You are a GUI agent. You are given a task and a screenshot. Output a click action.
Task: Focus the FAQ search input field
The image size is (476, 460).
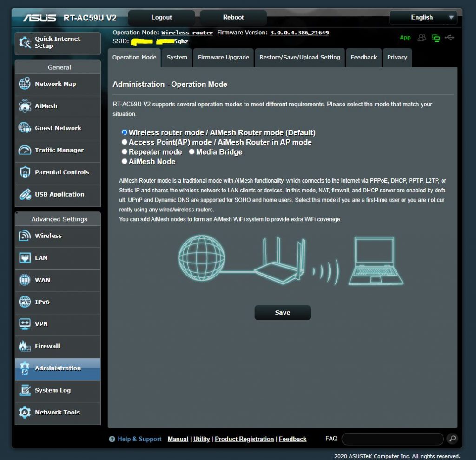[392, 439]
